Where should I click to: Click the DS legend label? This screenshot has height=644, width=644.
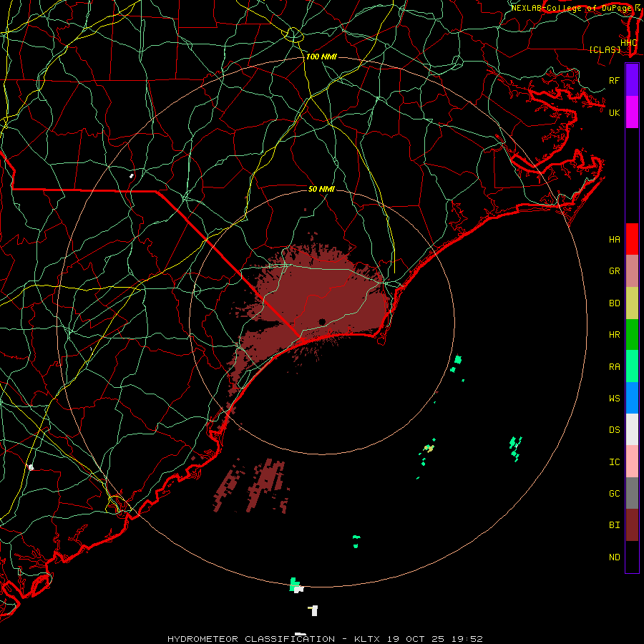[x=614, y=430]
